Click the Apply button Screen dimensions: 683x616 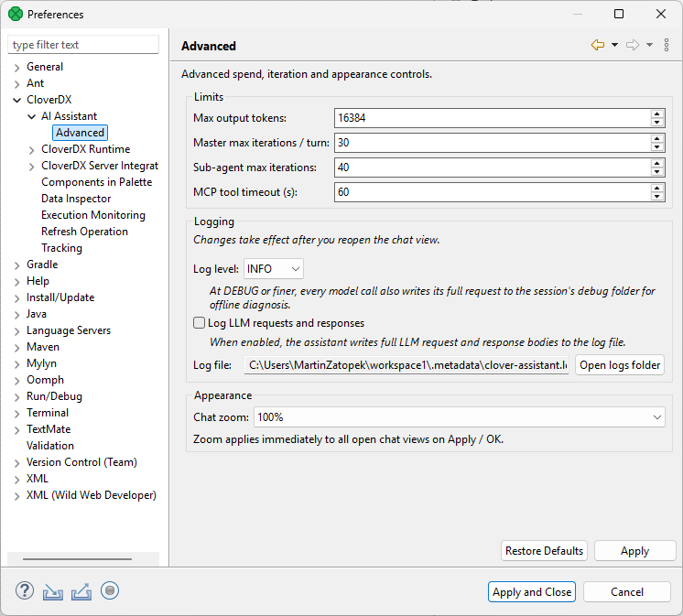point(634,551)
